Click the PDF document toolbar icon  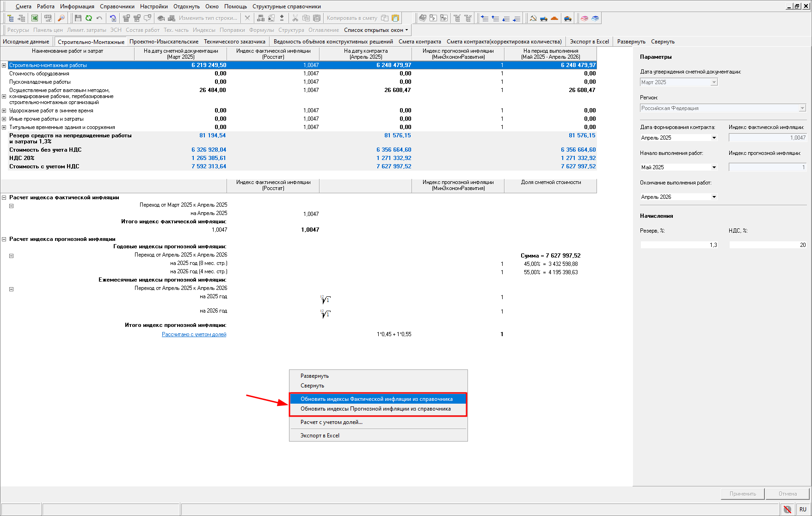(48, 18)
